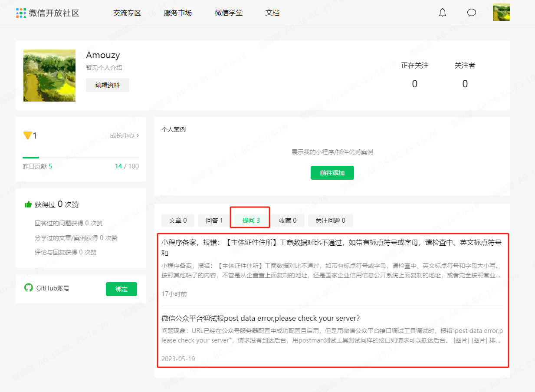The height and width of the screenshot is (392, 535).
Task: Click the WeChat Open Community logo icon
Action: (21, 13)
